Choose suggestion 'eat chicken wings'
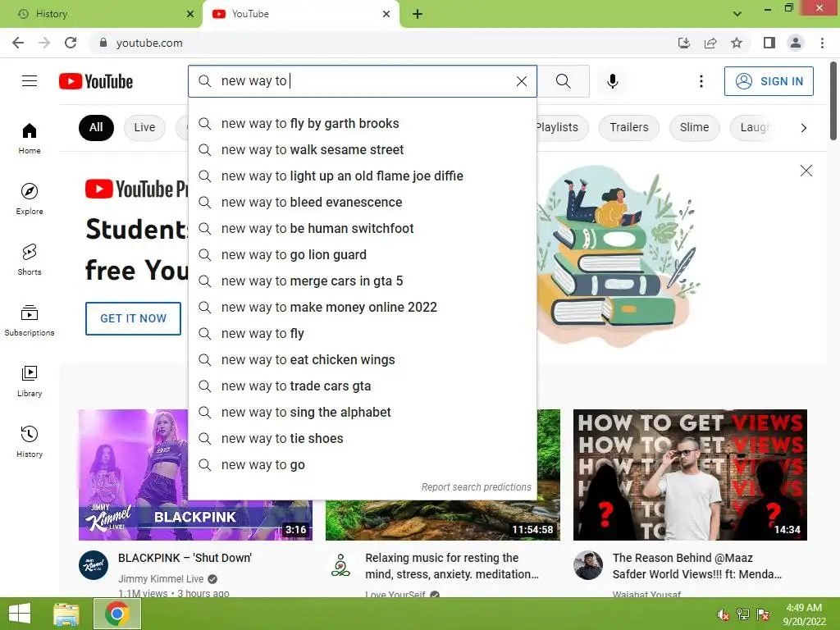This screenshot has height=630, width=840. 362,359
